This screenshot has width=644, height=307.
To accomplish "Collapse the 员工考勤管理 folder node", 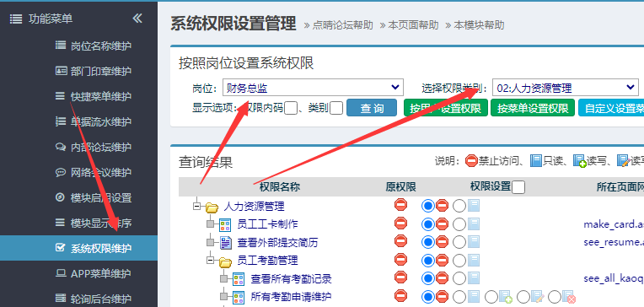I will (211, 260).
